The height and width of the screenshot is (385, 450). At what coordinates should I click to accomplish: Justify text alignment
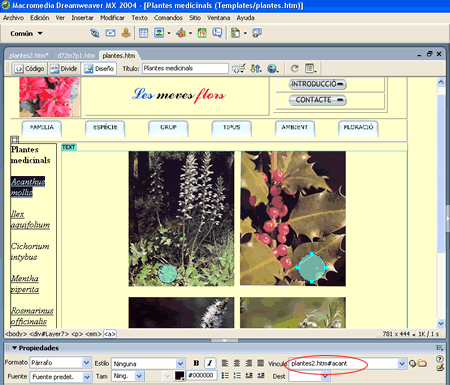click(x=261, y=363)
